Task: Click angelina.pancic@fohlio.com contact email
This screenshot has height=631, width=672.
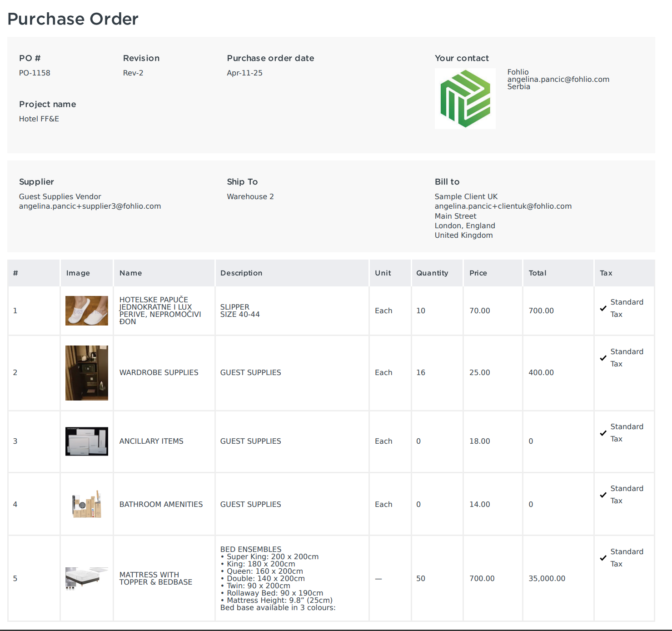Action: click(558, 79)
